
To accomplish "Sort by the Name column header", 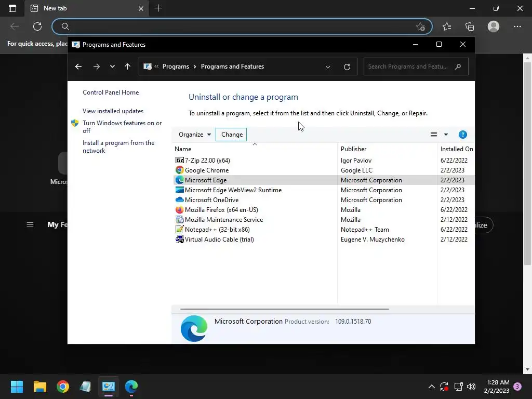I will (255, 149).
